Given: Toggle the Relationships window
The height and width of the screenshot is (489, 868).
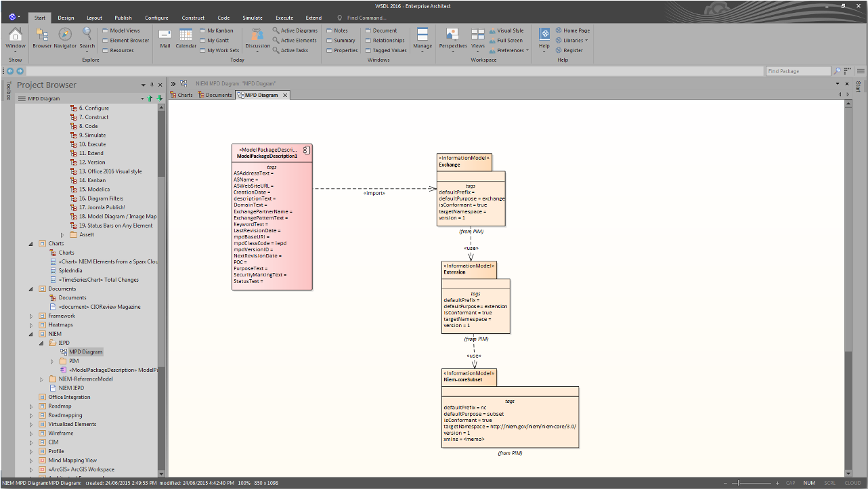Looking at the screenshot, I should [385, 40].
